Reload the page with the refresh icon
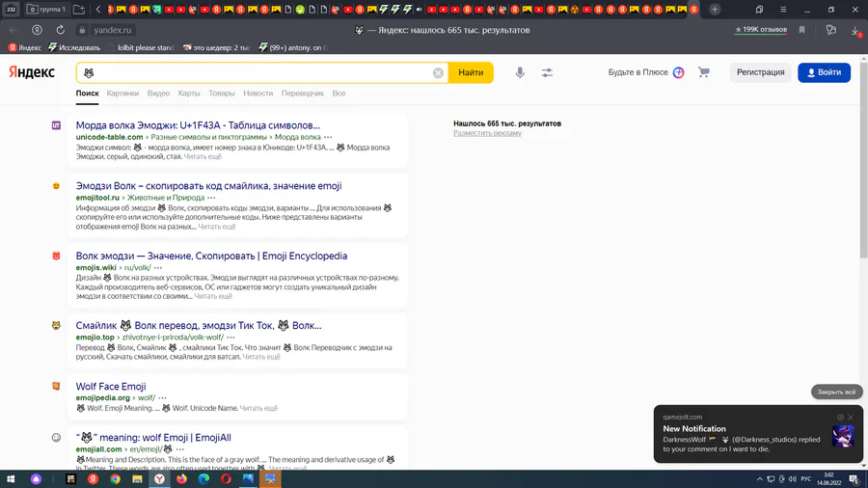The height and width of the screenshot is (488, 868). pyautogui.click(x=61, y=30)
